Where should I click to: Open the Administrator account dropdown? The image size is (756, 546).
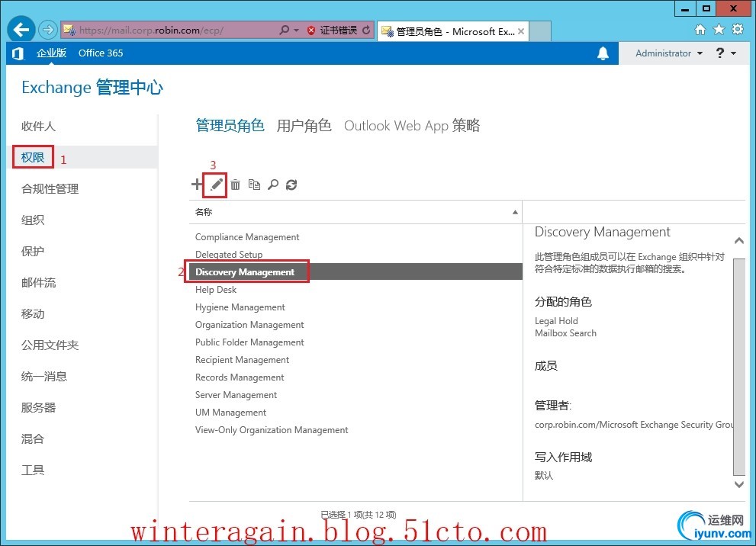pyautogui.click(x=669, y=53)
